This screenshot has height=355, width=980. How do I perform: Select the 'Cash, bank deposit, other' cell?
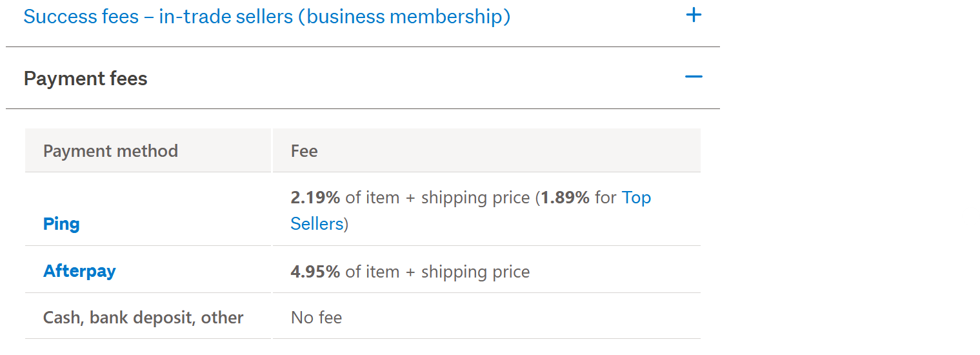[x=143, y=318]
